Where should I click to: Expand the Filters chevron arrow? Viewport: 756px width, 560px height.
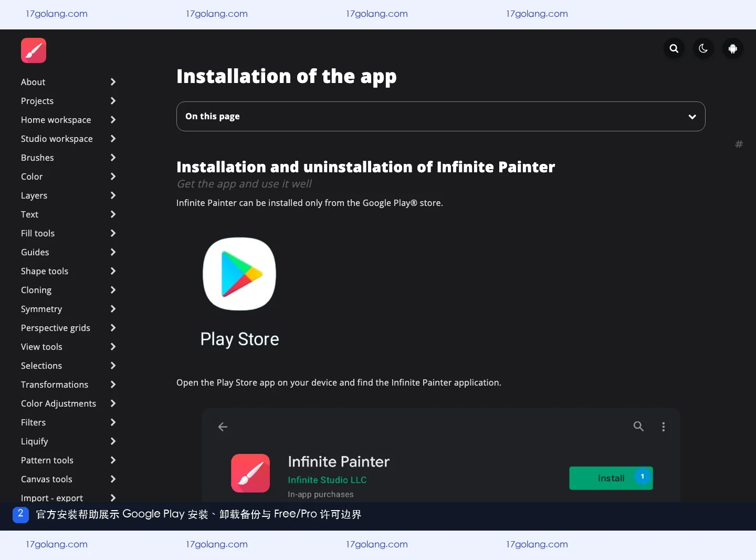pos(113,422)
